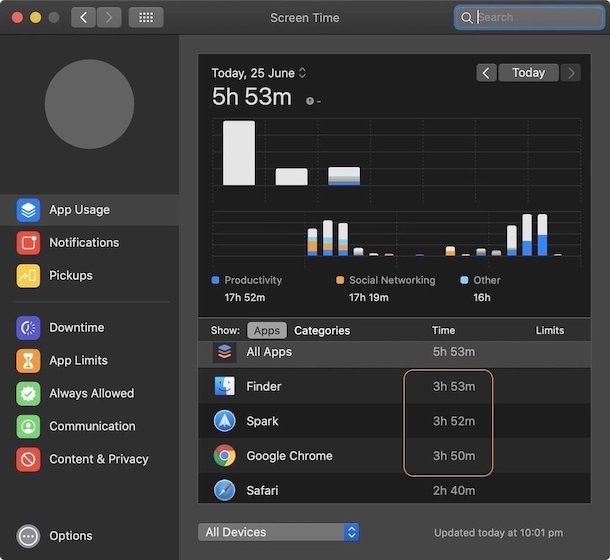The height and width of the screenshot is (560, 610).
Task: Select the Notifications bell icon
Action: point(28,243)
